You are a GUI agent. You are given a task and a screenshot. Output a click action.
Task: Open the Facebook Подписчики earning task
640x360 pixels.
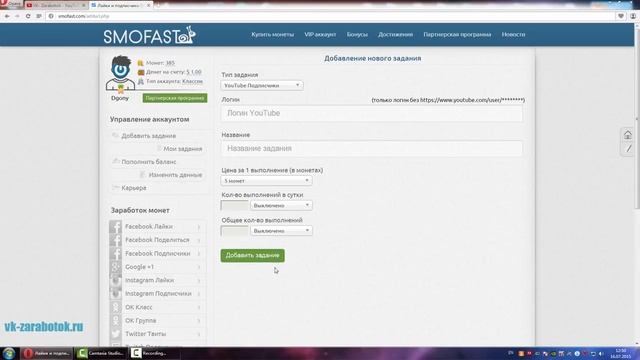click(158, 253)
